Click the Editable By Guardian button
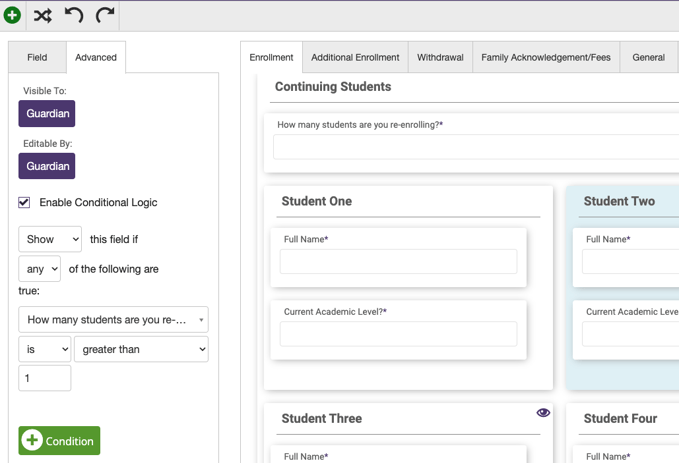This screenshot has width=679, height=463. tap(47, 166)
